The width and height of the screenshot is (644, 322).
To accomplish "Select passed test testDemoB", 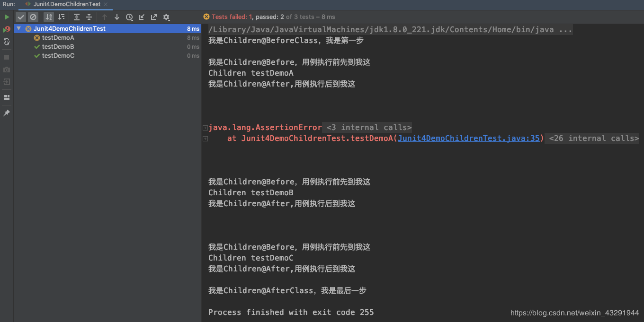I will click(x=58, y=47).
